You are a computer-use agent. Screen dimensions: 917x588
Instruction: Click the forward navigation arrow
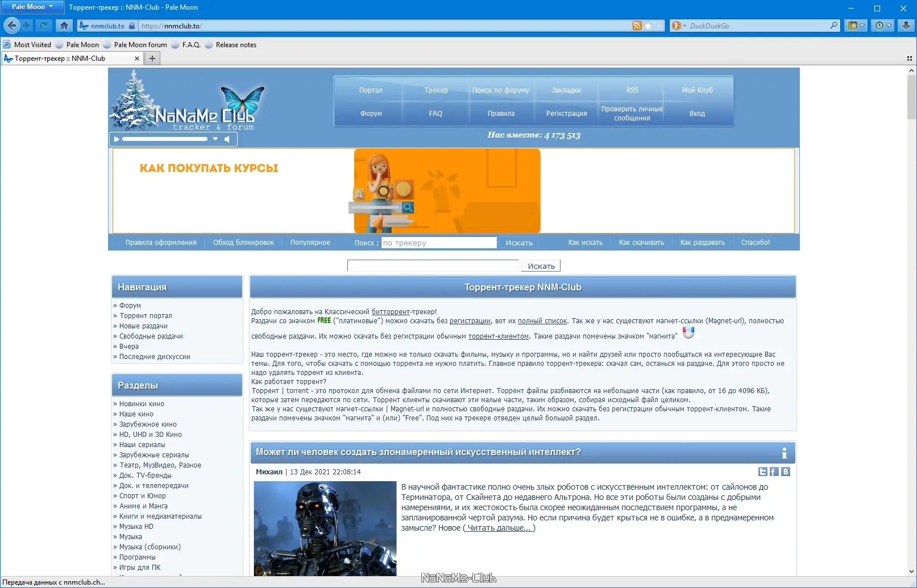pyautogui.click(x=26, y=26)
